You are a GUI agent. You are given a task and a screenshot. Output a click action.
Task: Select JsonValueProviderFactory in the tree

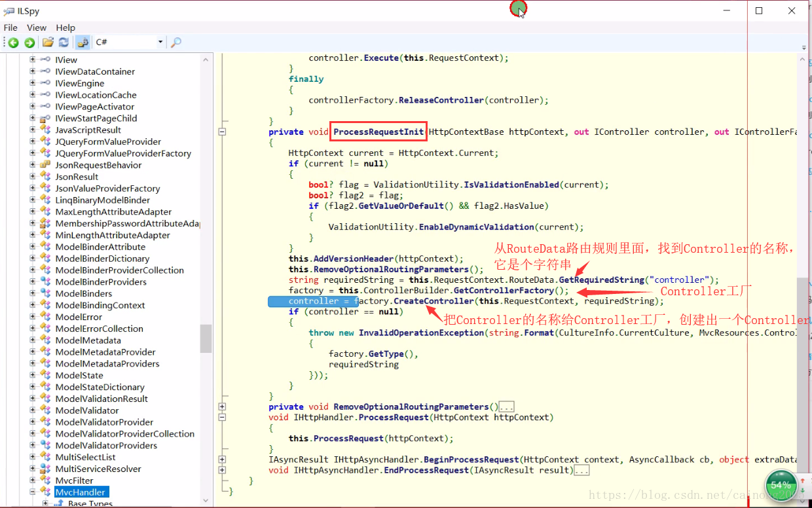tap(107, 189)
